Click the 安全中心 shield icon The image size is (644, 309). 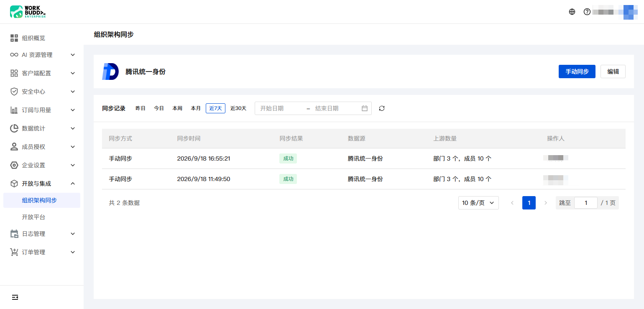[x=14, y=92]
